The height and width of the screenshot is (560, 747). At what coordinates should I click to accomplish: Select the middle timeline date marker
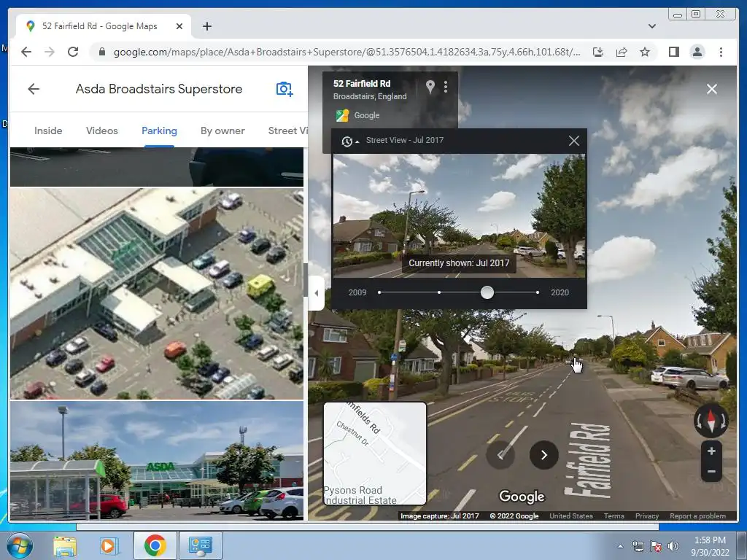coord(439,292)
